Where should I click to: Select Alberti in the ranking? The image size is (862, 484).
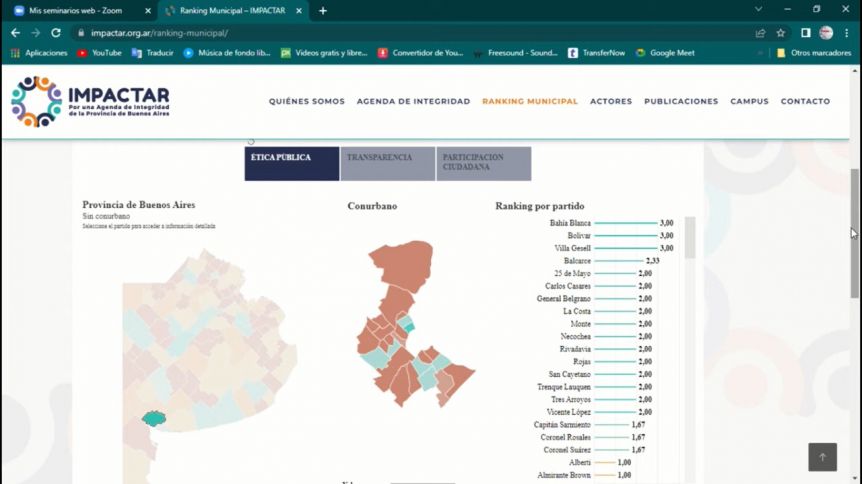(580, 463)
